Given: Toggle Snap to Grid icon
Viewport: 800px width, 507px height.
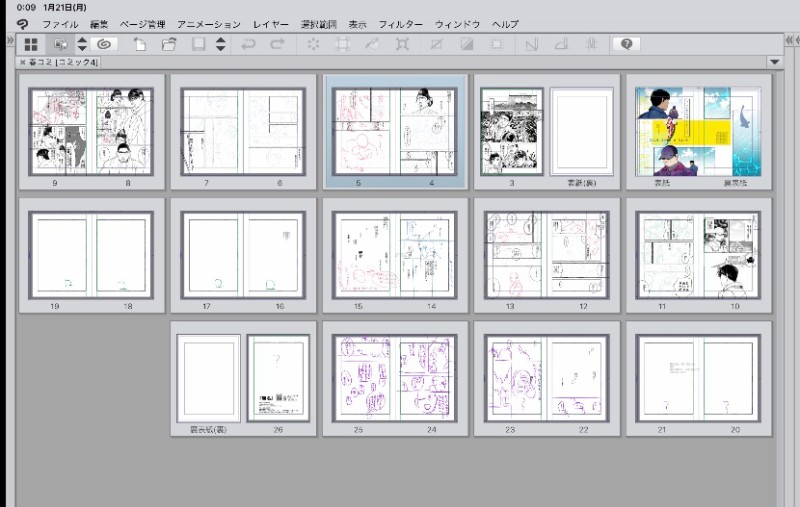Looking at the screenshot, I should click(x=591, y=44).
